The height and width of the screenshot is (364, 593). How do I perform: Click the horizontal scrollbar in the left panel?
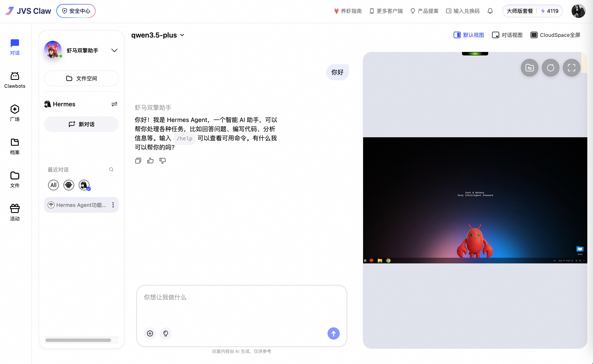78,340
